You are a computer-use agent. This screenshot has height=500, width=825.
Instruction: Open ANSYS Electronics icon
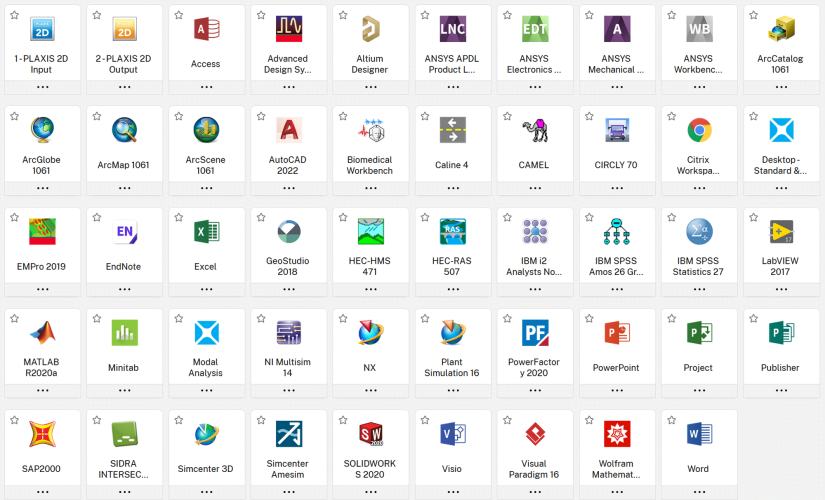click(x=535, y=29)
